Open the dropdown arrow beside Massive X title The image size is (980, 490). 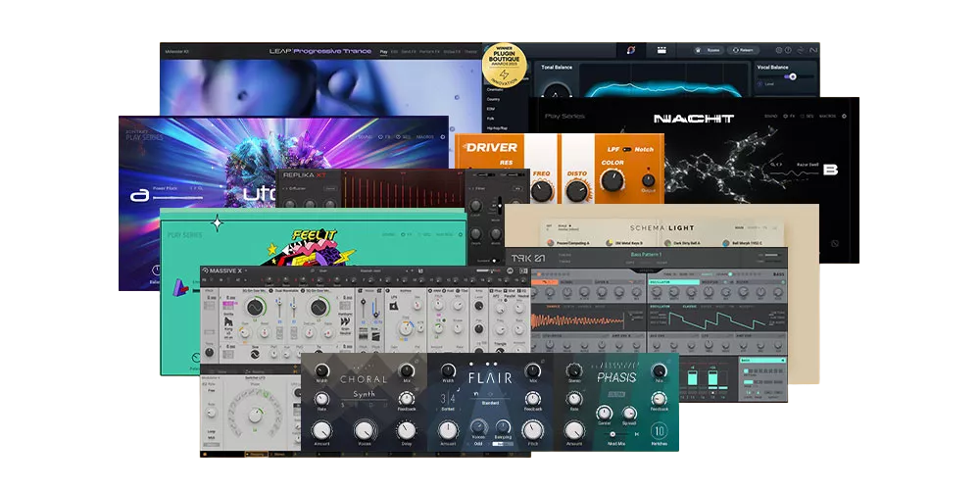tap(246, 271)
